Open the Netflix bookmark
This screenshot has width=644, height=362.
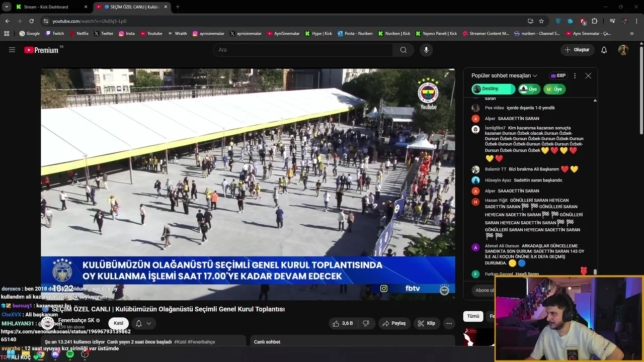(78, 34)
